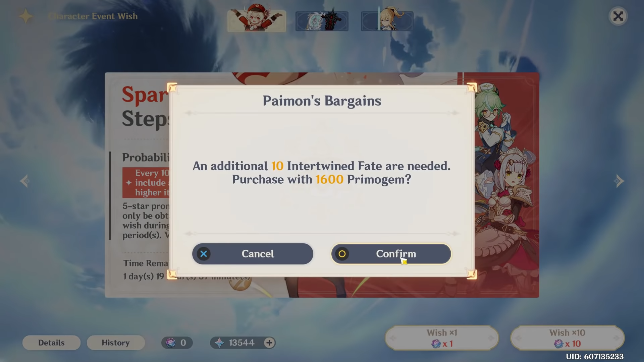The image size is (644, 362).
Task: Select the first banner character thumbnail
Action: pyautogui.click(x=257, y=20)
